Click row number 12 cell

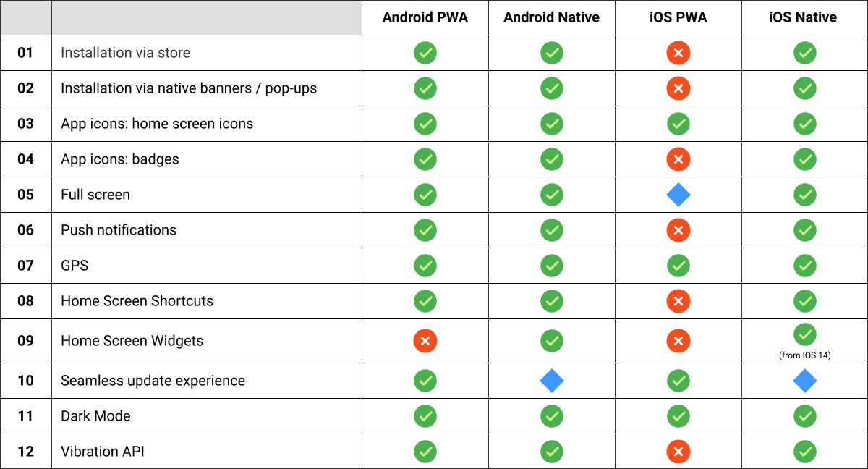(x=26, y=452)
